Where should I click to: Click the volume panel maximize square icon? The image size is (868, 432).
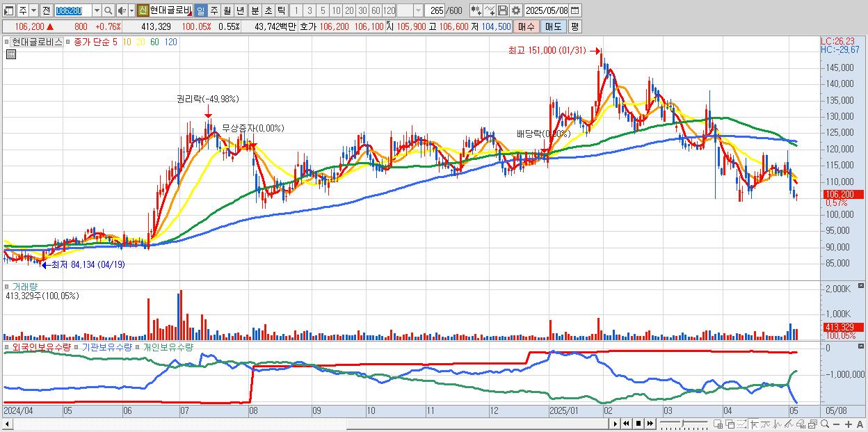[x=862, y=286]
